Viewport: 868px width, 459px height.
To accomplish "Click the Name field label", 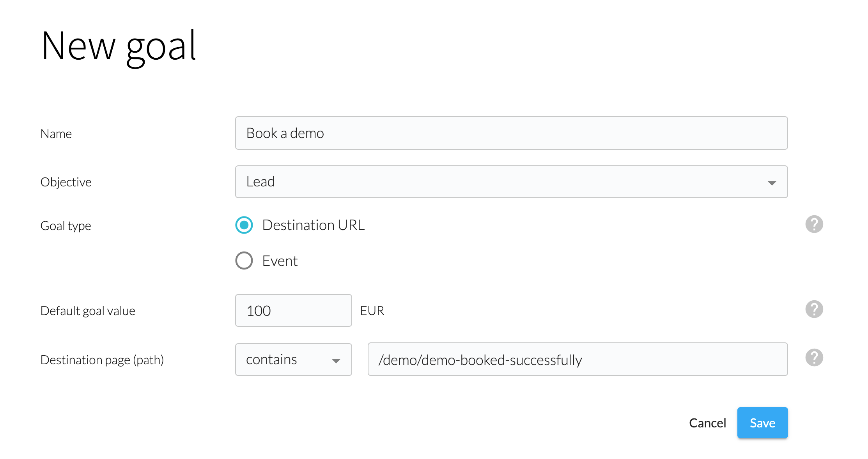I will 56,134.
